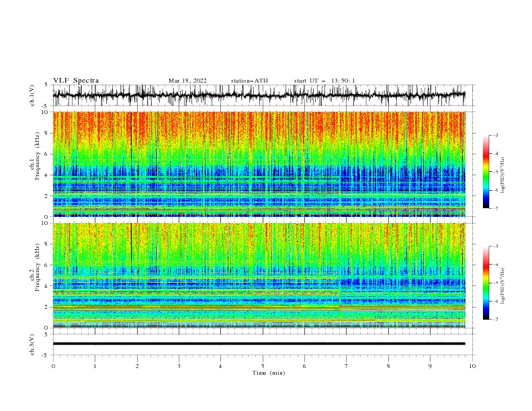
Task: Click the '-3' label on ch.2 color bar
Action: [496, 246]
